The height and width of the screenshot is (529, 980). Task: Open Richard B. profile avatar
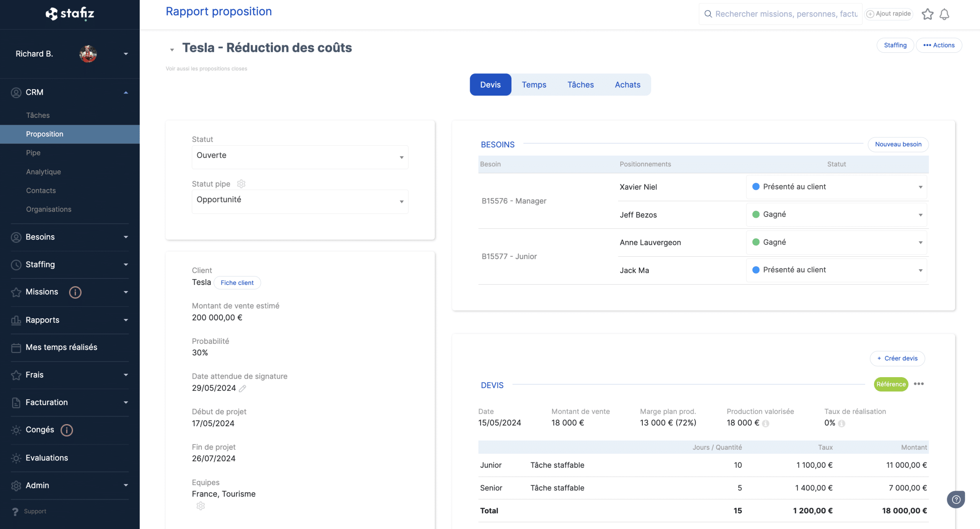88,54
